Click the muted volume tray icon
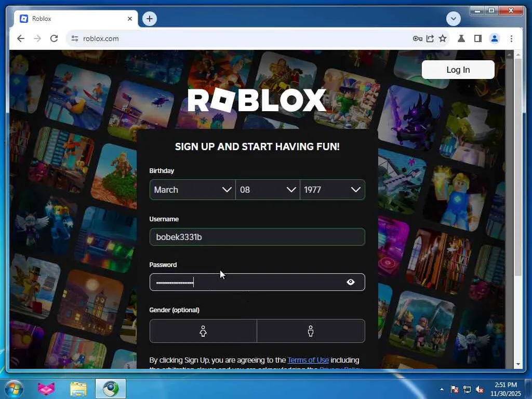Screen dimensions: 532x399 coord(480,389)
